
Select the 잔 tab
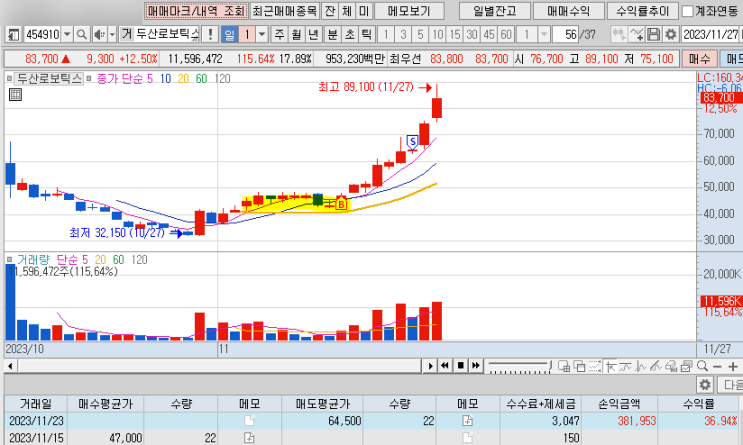(x=330, y=11)
